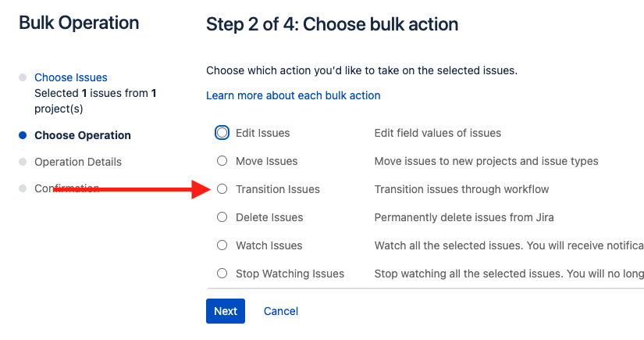
Task: Select the Move Issues radio button
Action: (222, 161)
